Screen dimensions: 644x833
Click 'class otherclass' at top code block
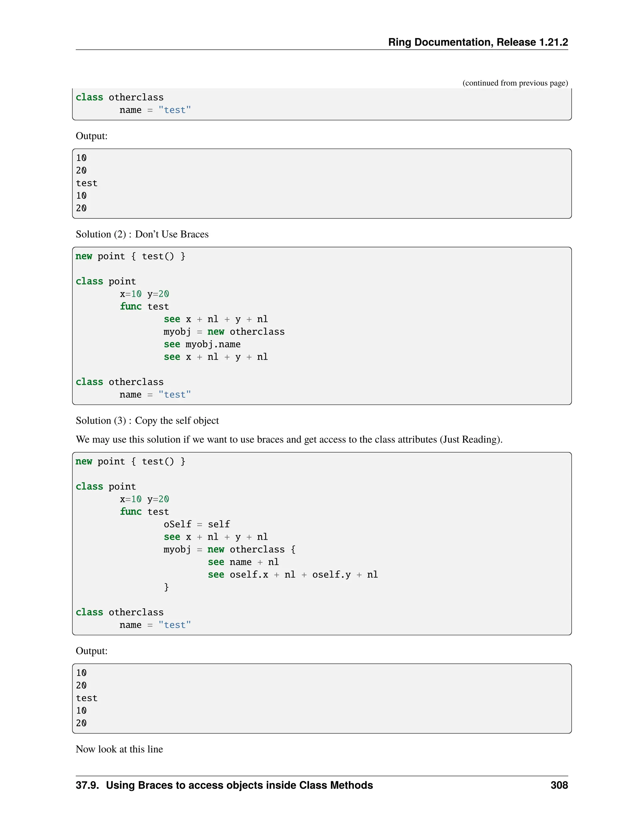[x=119, y=97]
